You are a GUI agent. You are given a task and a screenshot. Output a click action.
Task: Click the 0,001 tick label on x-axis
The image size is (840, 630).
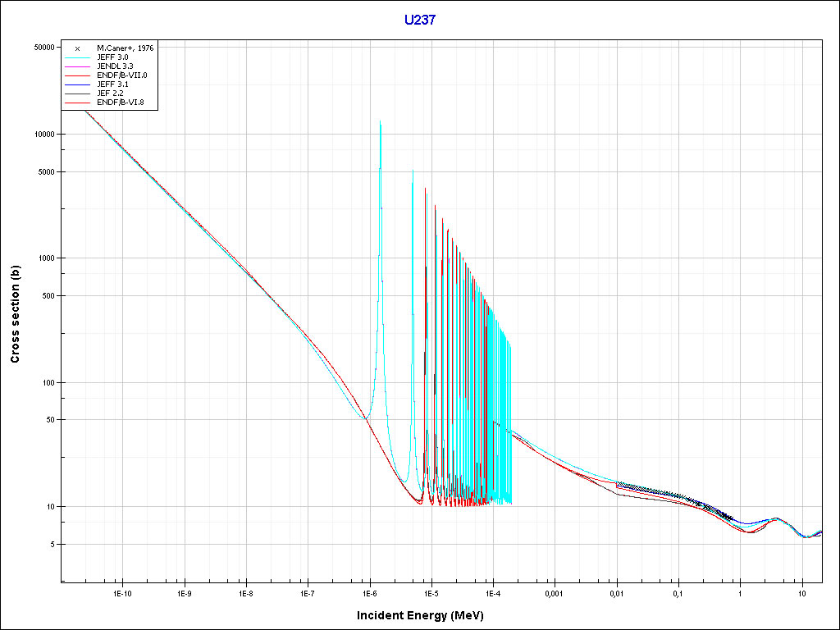(x=555, y=592)
